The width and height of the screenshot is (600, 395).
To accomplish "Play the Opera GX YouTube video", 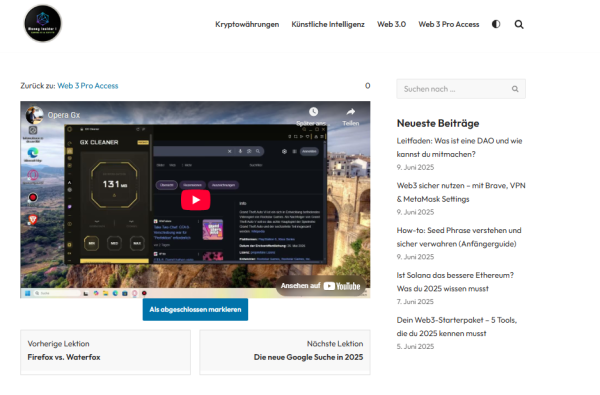I will tap(196, 200).
